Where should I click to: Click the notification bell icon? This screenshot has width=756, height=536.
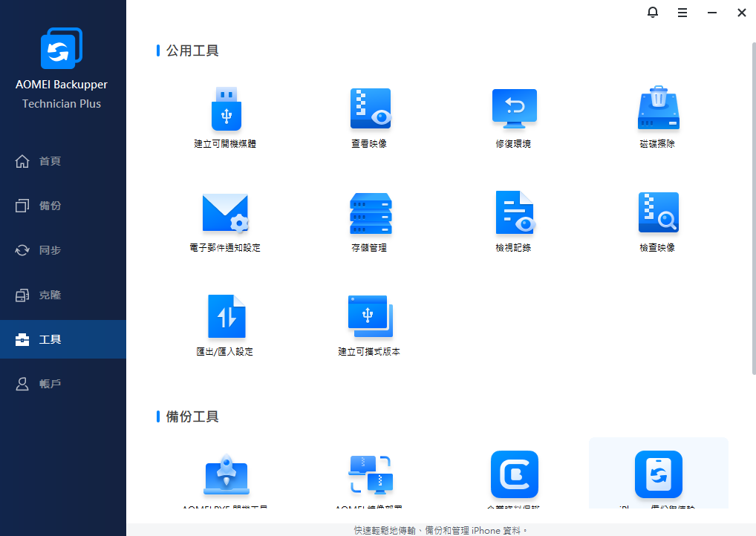(652, 12)
